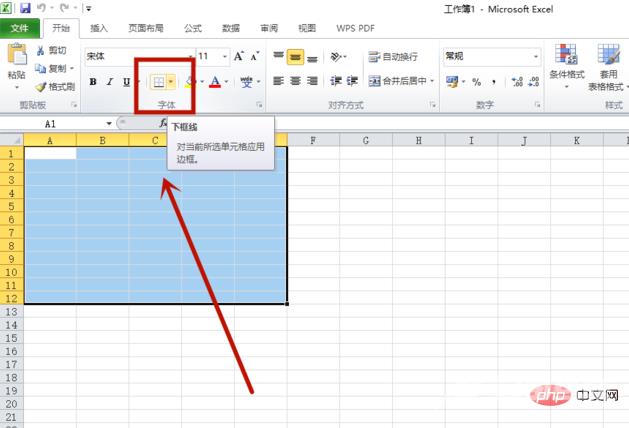Click the increase font size icon
Screen dimensions: 629x428
tap(237, 57)
